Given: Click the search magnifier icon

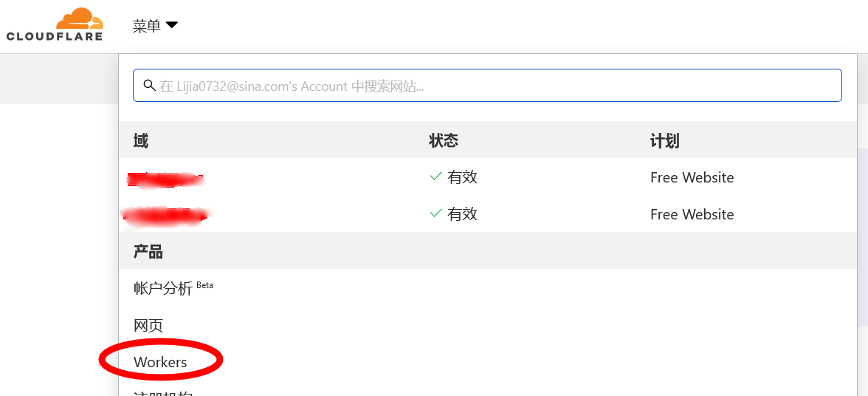Looking at the screenshot, I should click(x=149, y=86).
